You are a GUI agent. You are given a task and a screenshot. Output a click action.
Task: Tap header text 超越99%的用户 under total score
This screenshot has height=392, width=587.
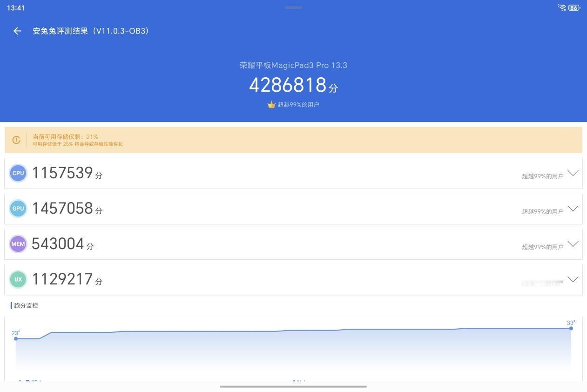tap(298, 105)
